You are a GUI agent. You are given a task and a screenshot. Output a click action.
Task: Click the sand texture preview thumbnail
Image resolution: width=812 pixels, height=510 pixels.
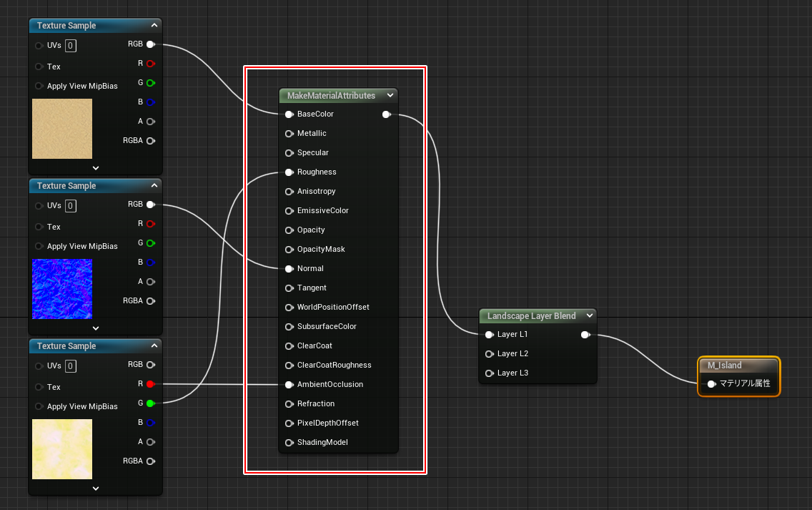click(62, 129)
